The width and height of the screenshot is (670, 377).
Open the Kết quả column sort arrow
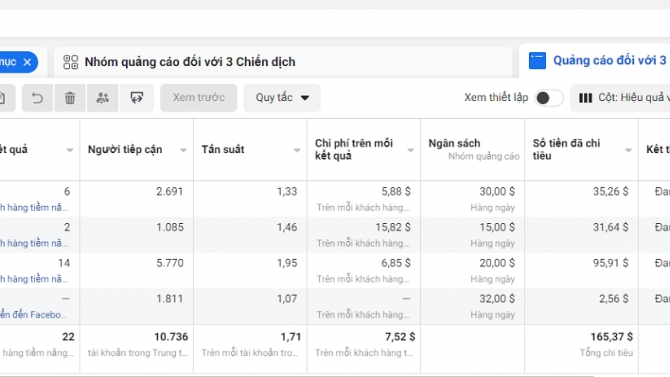point(70,150)
